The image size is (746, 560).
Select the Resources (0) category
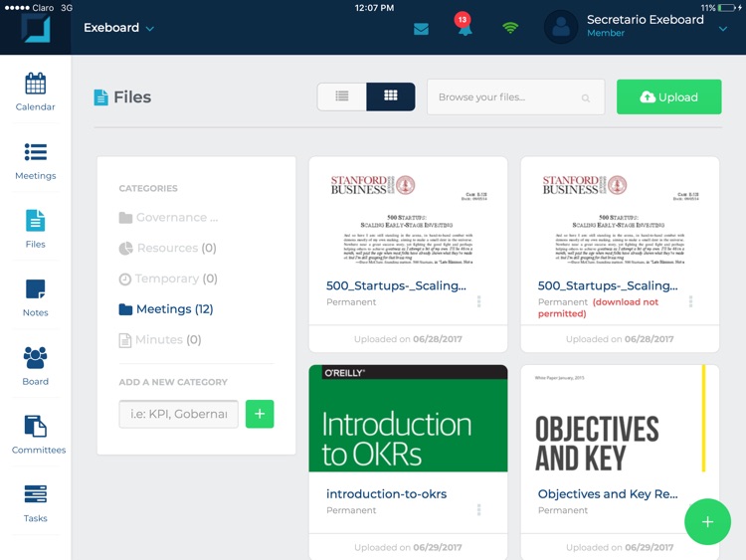tap(167, 248)
